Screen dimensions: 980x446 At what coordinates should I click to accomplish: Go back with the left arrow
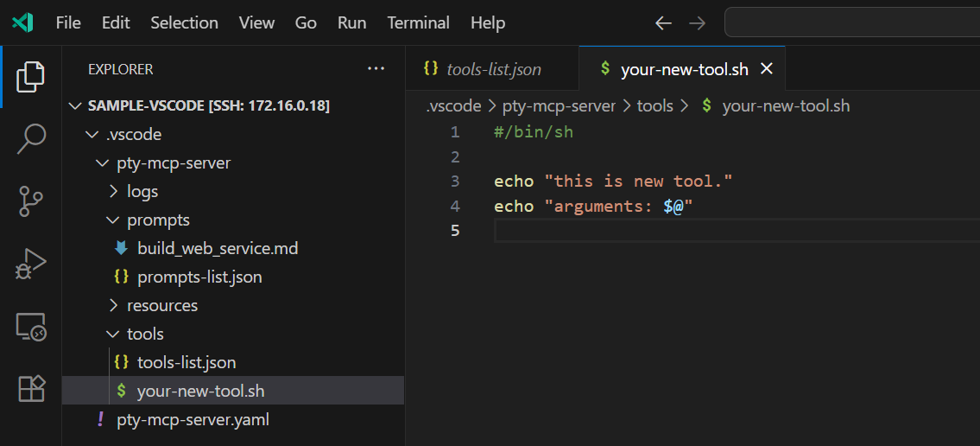click(662, 23)
